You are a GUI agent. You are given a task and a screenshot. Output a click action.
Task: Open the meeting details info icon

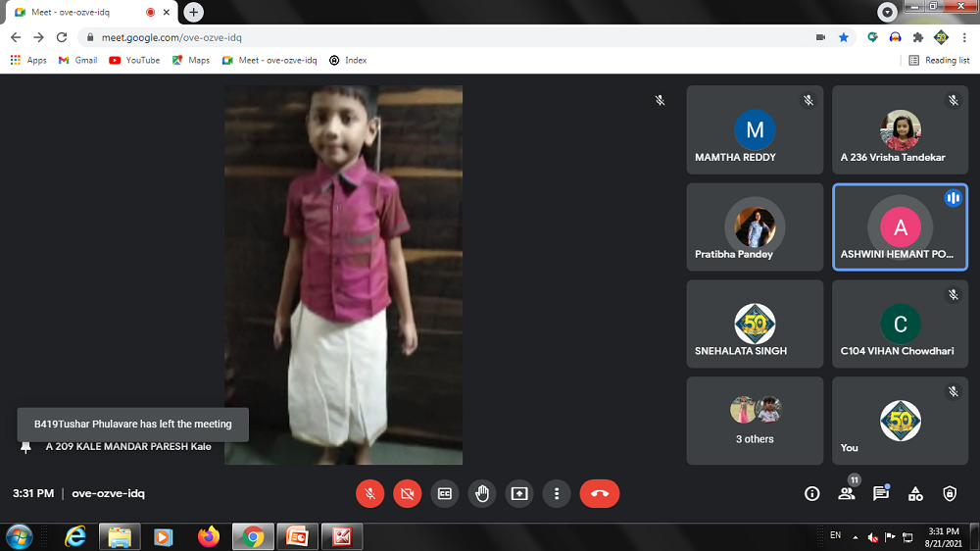click(x=811, y=493)
